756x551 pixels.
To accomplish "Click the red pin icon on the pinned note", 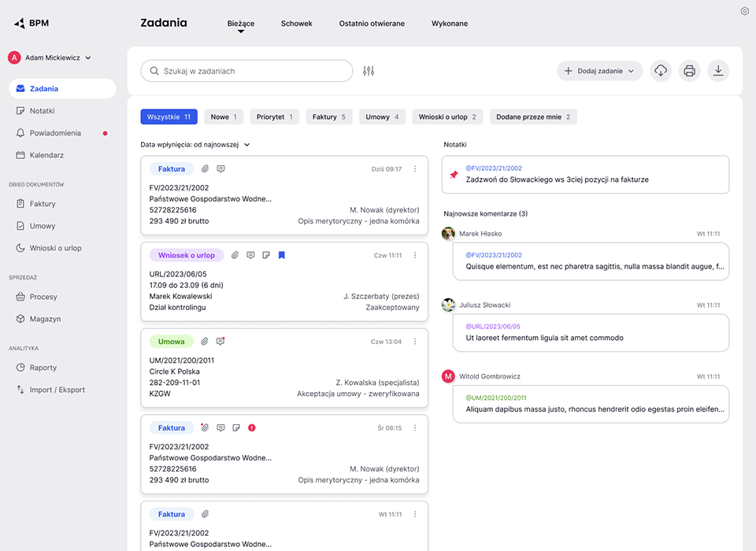I will tap(454, 175).
